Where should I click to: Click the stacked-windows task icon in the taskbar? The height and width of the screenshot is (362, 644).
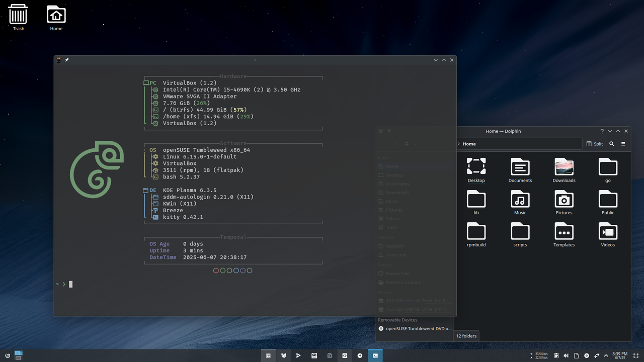268,355
